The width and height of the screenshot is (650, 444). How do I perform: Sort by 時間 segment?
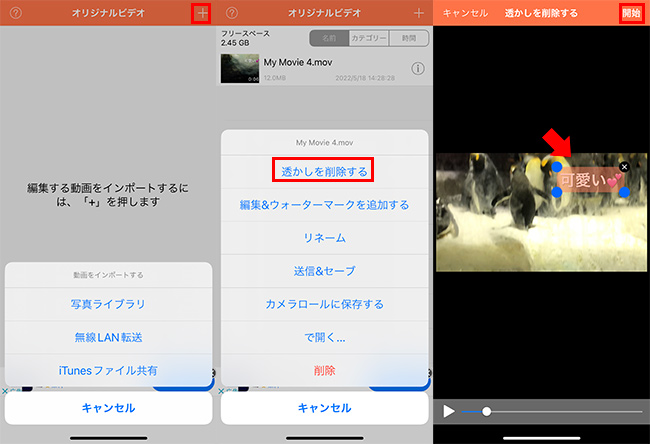[409, 38]
